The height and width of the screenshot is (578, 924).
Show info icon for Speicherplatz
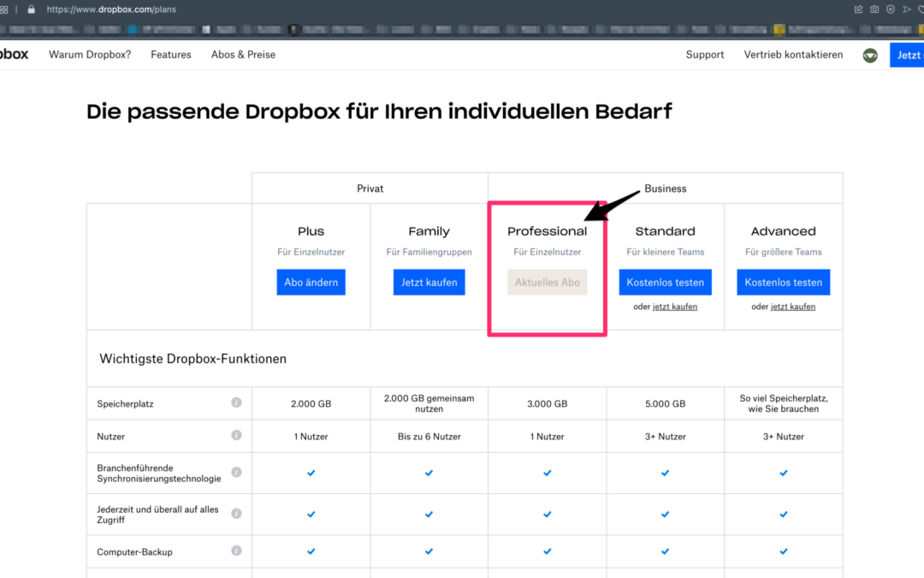tap(236, 402)
